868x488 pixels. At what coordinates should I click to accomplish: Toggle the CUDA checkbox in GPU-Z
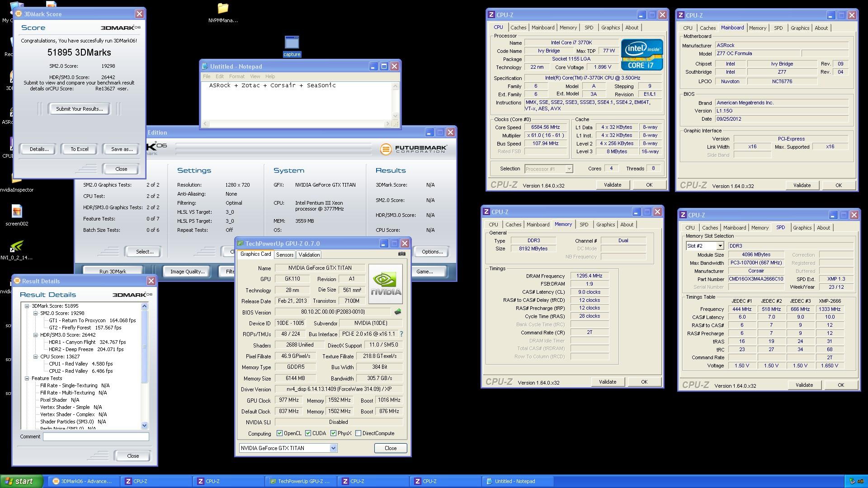pos(308,433)
